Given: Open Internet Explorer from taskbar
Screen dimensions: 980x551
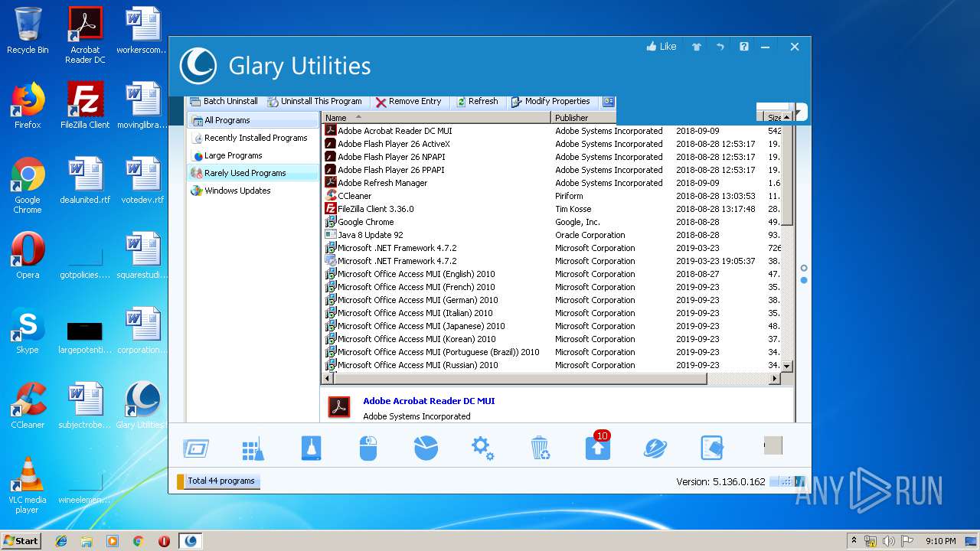Looking at the screenshot, I should coord(61,541).
